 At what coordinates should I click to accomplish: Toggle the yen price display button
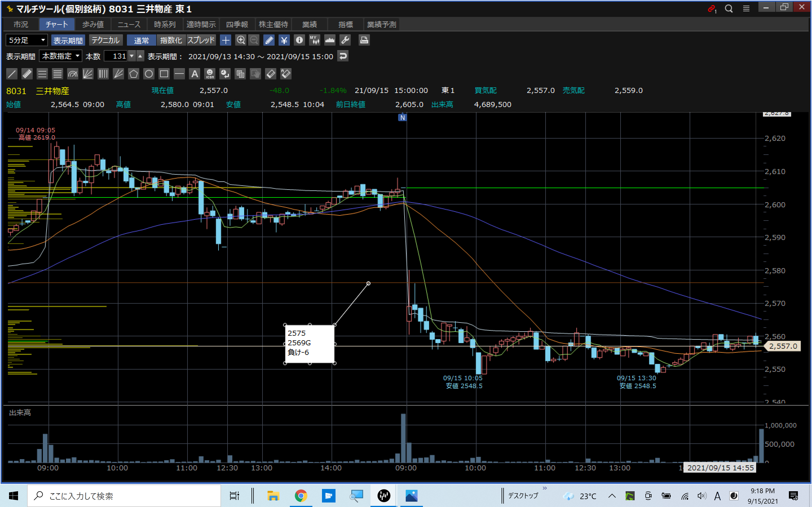click(284, 40)
